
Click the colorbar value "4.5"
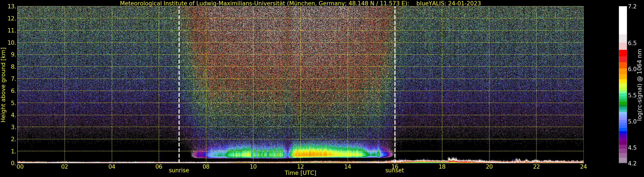tap(632, 148)
